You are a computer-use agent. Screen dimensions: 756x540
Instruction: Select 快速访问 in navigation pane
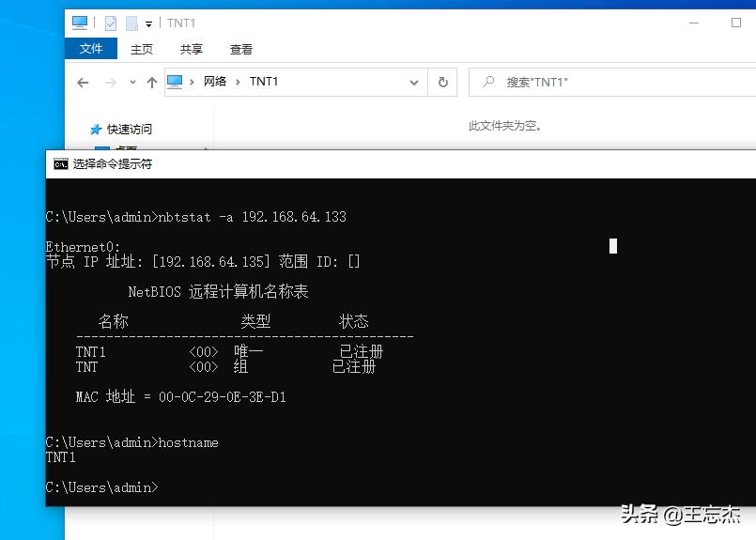tap(130, 130)
